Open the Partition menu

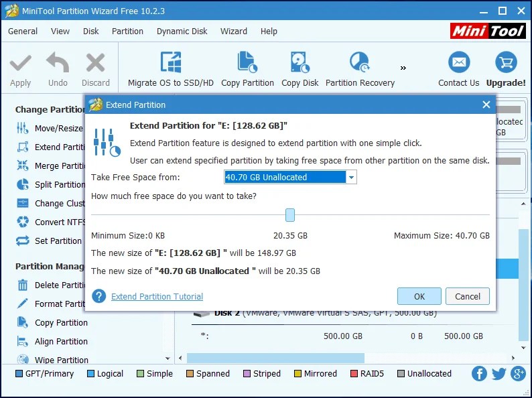[x=127, y=31]
